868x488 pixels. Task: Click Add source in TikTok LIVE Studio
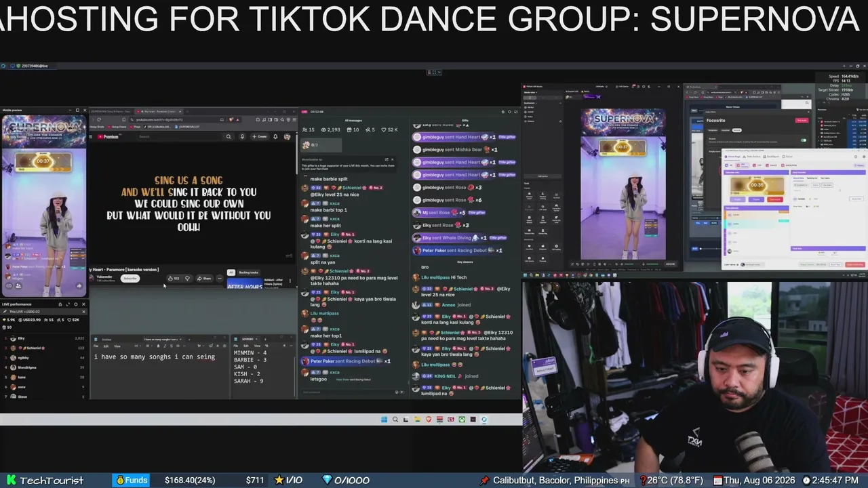click(542, 176)
